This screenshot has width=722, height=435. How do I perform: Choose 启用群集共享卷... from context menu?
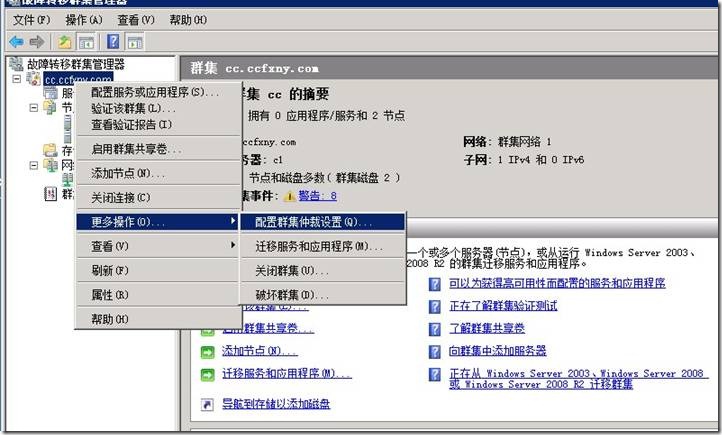point(158,149)
